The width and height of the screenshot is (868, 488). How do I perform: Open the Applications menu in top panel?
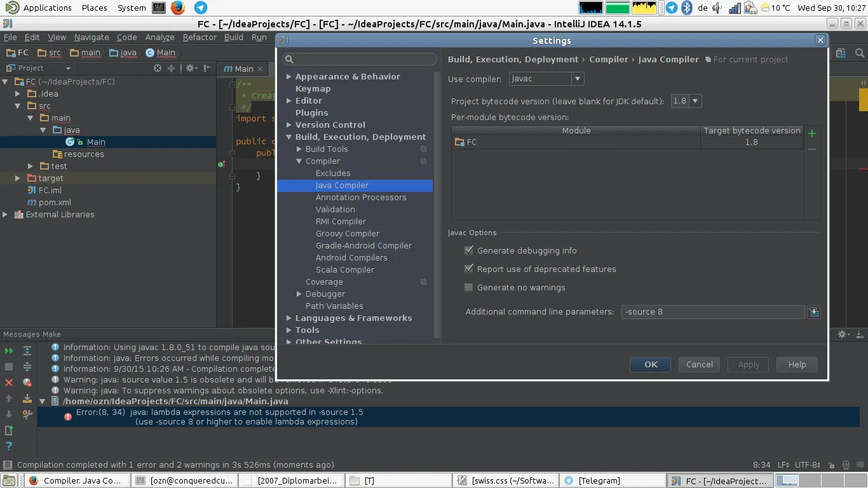pos(48,8)
